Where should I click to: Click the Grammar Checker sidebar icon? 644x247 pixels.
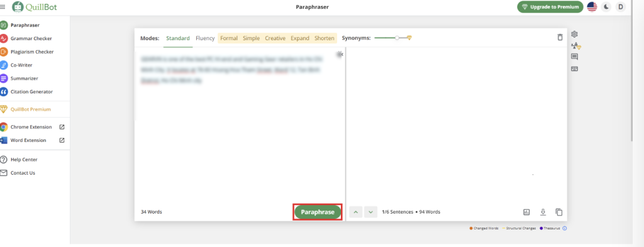[4, 38]
